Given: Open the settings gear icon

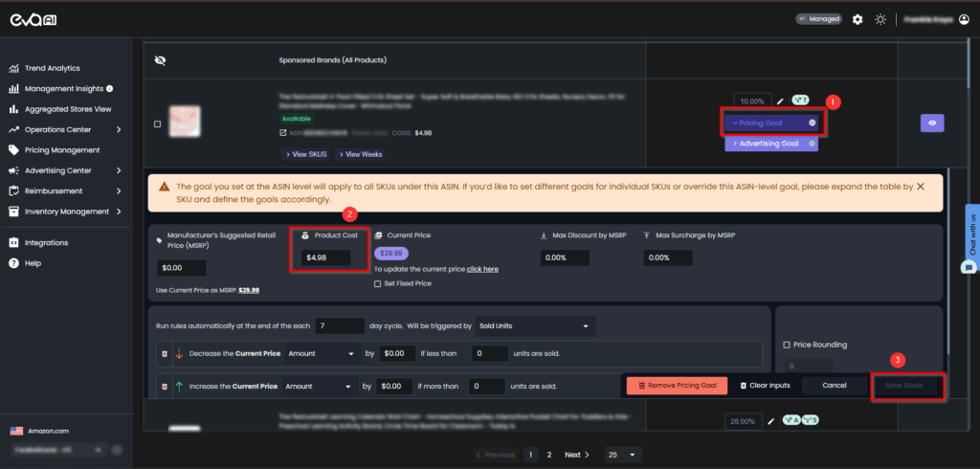Looking at the screenshot, I should coord(857,19).
